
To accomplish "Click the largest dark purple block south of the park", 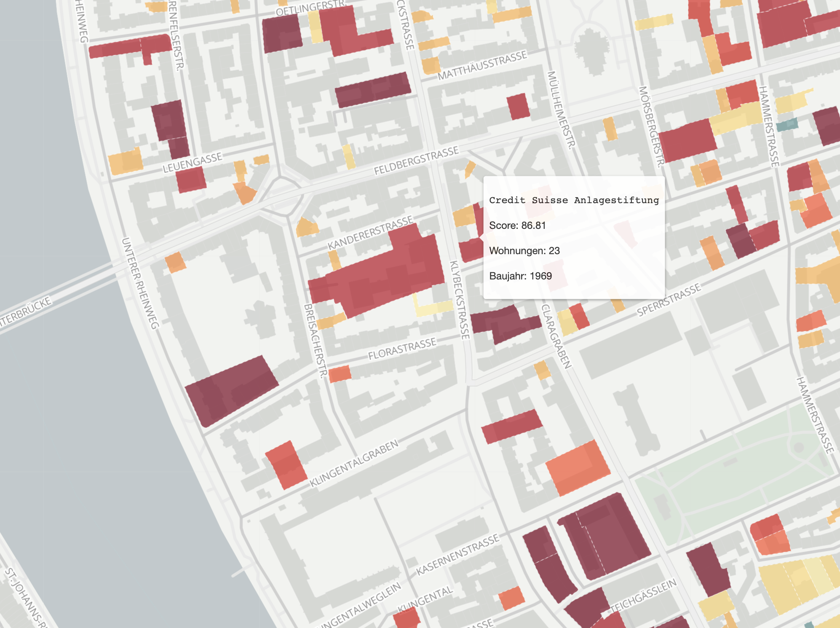I will (x=611, y=537).
